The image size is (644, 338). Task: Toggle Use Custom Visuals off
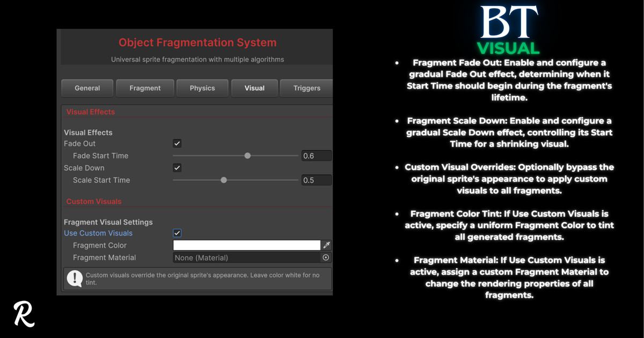(x=177, y=233)
